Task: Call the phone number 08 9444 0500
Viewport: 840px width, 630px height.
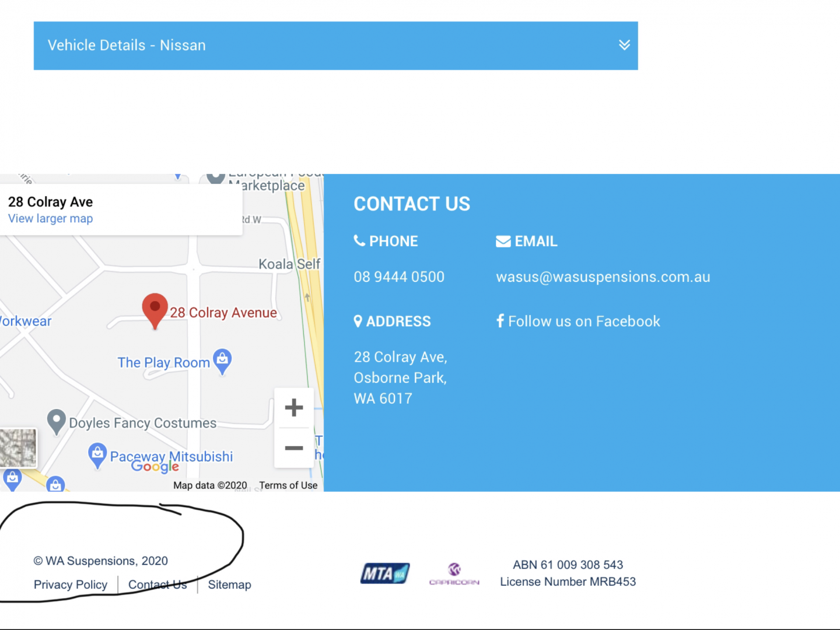Action: point(399,277)
